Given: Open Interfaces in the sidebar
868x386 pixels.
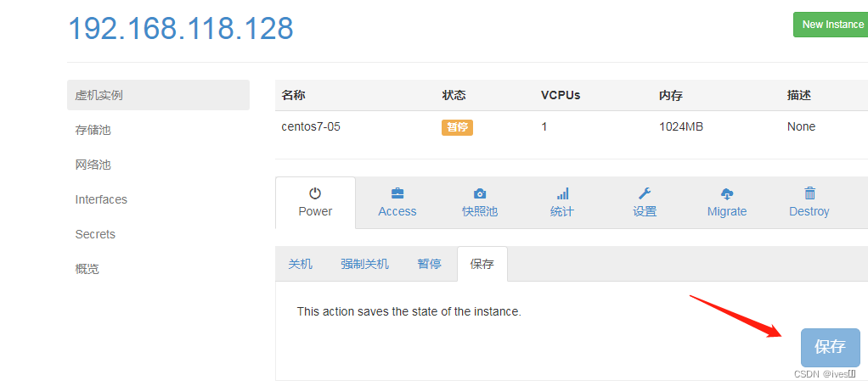Looking at the screenshot, I should tap(101, 199).
